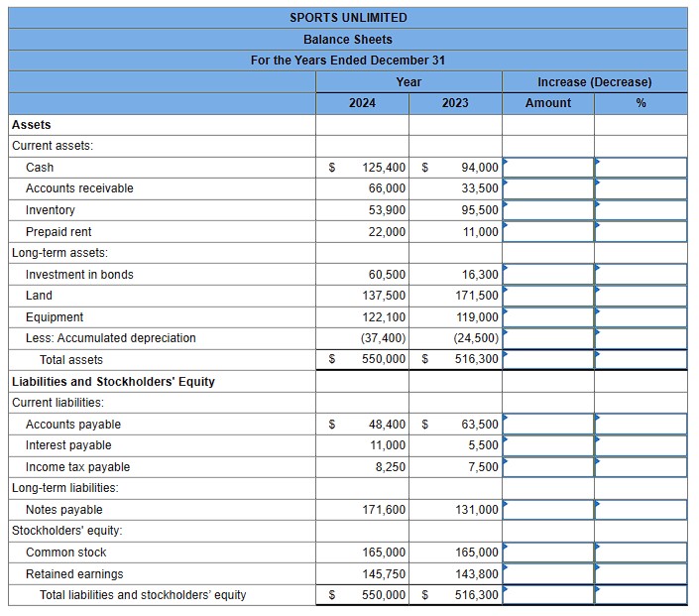
Task: Click the Total assets % field
Action: [x=641, y=359]
